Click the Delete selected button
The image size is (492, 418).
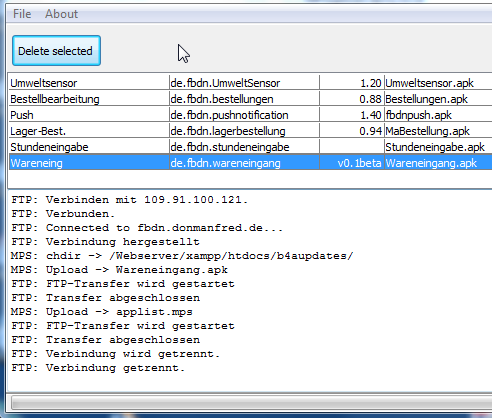click(x=56, y=51)
